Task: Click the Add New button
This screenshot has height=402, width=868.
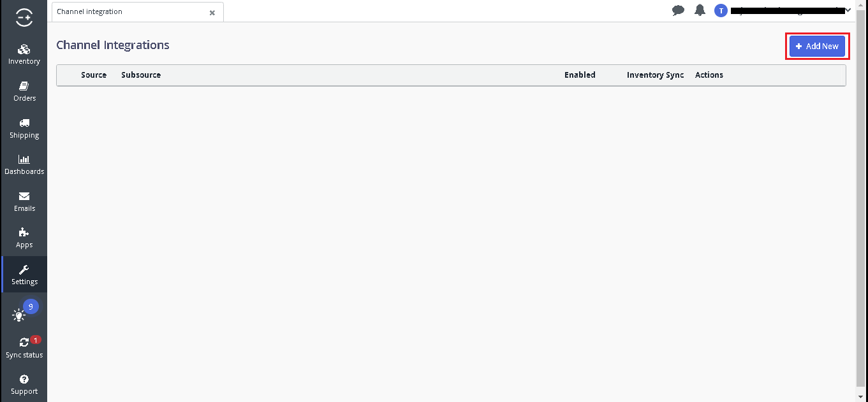Action: [x=817, y=46]
